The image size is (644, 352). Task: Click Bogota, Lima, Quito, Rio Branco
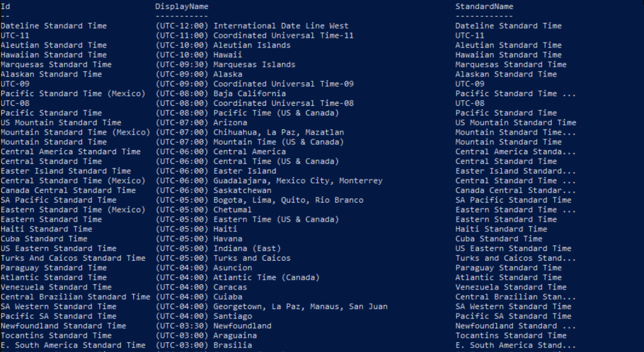[x=288, y=200]
